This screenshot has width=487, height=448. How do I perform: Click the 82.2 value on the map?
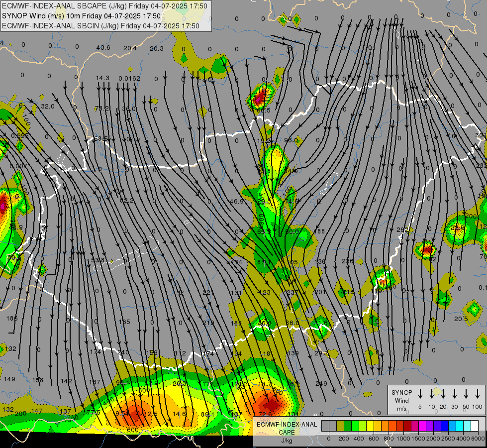(127, 201)
